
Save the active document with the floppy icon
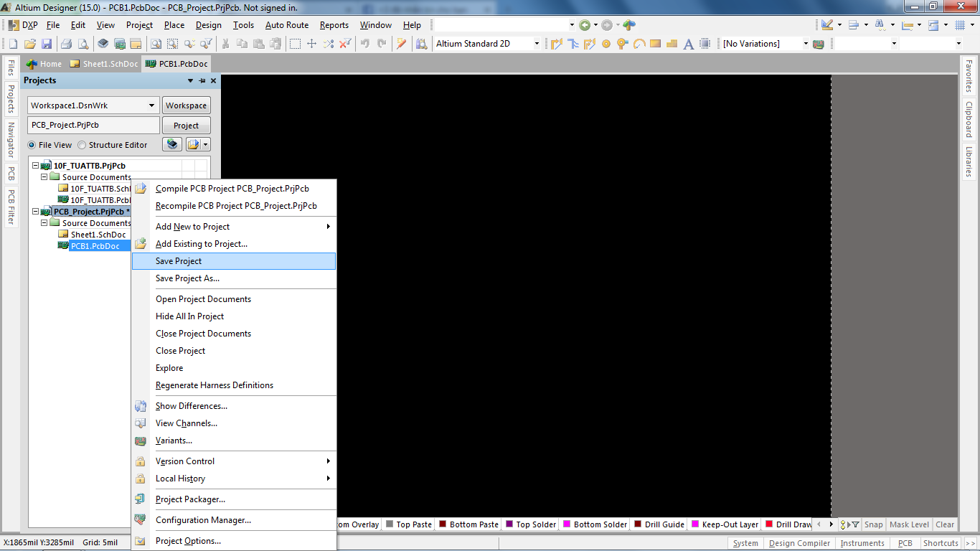click(47, 44)
